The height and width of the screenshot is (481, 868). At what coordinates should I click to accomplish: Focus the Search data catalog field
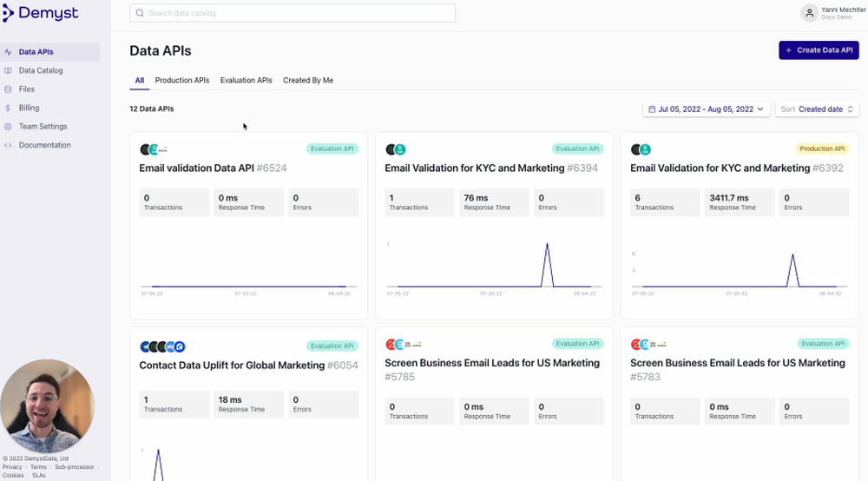295,13
